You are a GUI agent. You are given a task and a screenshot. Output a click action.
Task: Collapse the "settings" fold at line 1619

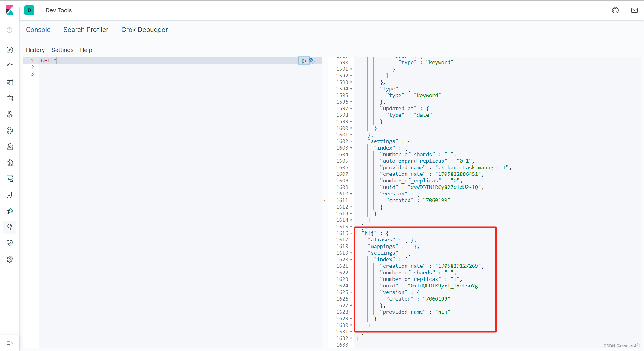coord(351,253)
